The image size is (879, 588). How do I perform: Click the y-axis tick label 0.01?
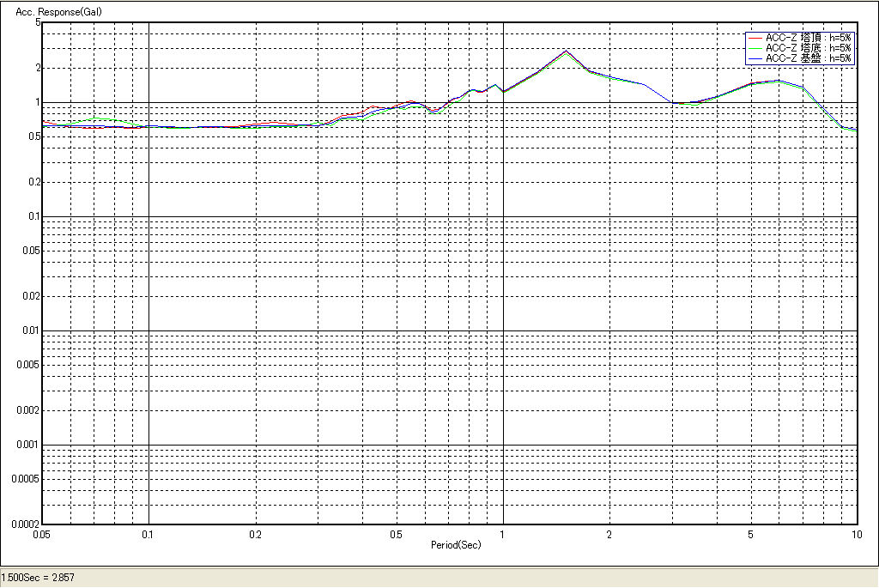[x=31, y=330]
